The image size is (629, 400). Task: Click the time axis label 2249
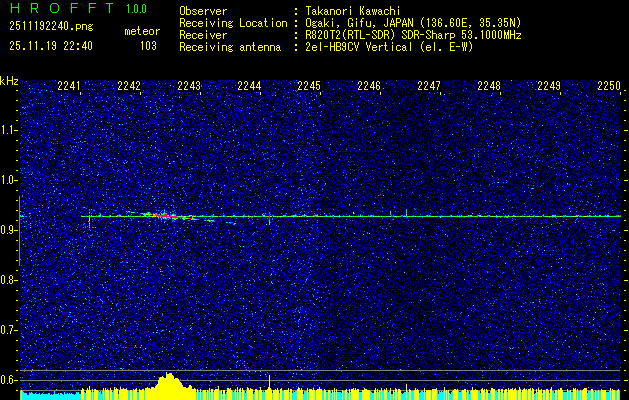(x=549, y=86)
